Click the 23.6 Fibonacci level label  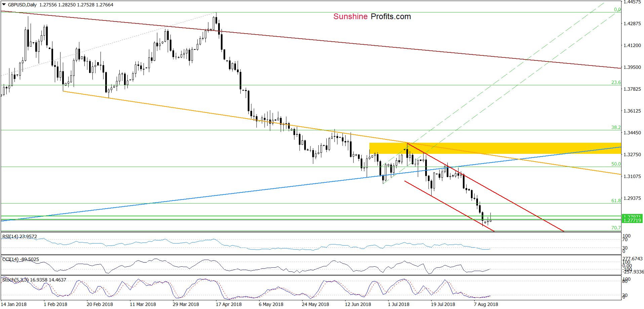[x=616, y=82]
